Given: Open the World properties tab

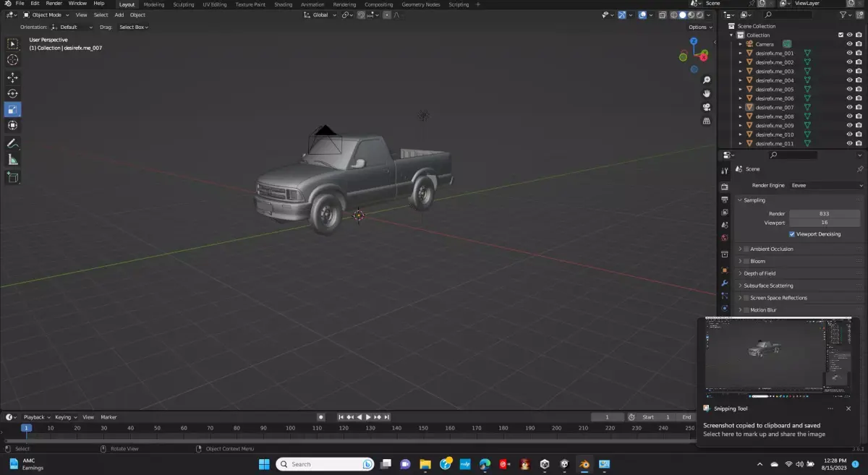Looking at the screenshot, I should click(725, 238).
